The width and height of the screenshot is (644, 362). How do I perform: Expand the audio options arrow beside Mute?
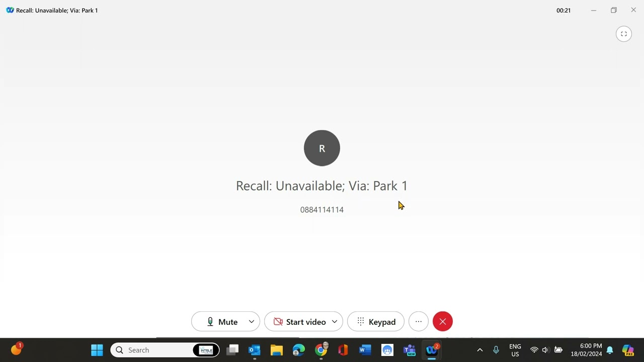pos(251,322)
